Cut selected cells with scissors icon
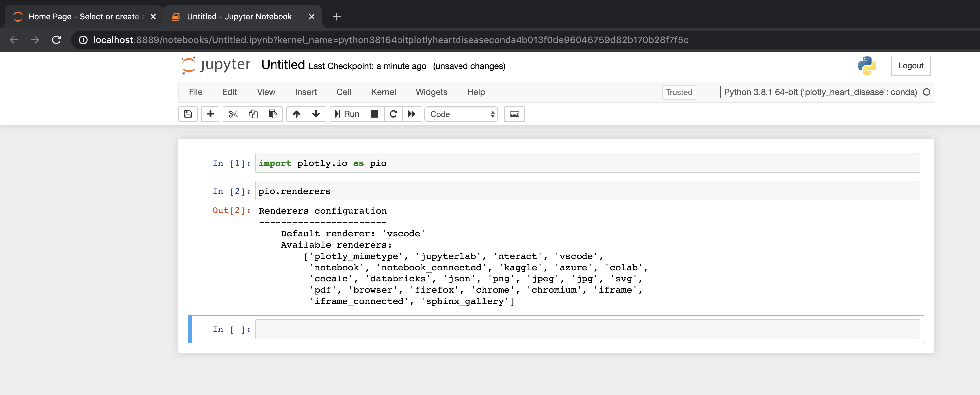 pos(233,114)
